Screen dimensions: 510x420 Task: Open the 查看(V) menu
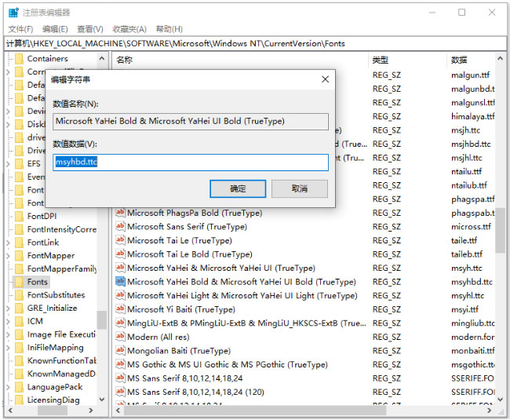[90, 29]
